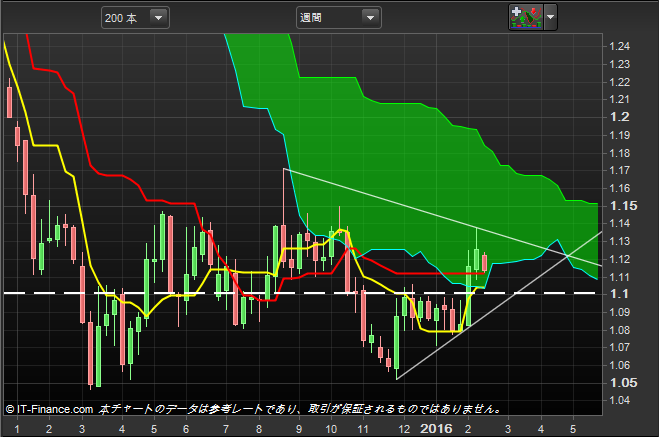Screen dimensions: 659x437
Task: Click the 10 month label on time axis
Action: (x=331, y=429)
